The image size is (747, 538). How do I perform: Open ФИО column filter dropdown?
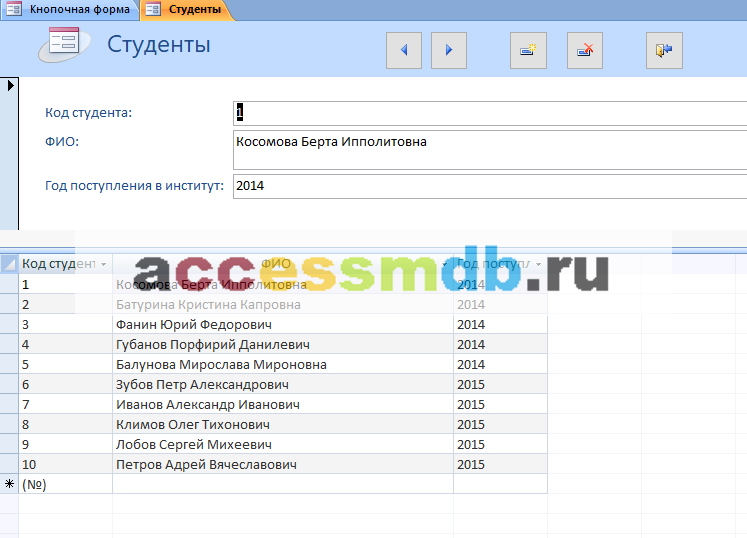[444, 264]
